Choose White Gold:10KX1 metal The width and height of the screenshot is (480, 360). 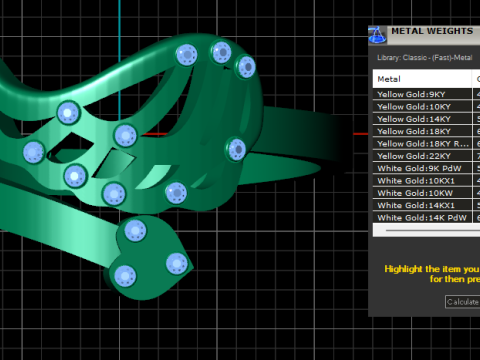pos(422,181)
